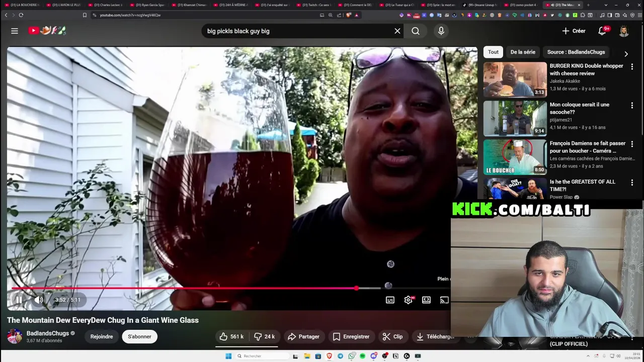Click browser back arrow
The width and height of the screenshot is (644, 362).
pyautogui.click(x=6, y=15)
